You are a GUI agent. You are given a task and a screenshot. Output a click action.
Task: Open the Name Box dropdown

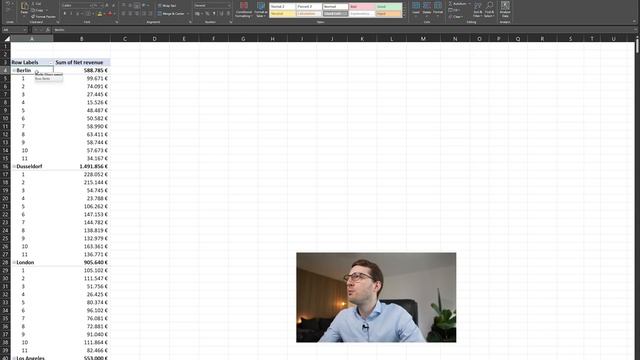coord(25,30)
